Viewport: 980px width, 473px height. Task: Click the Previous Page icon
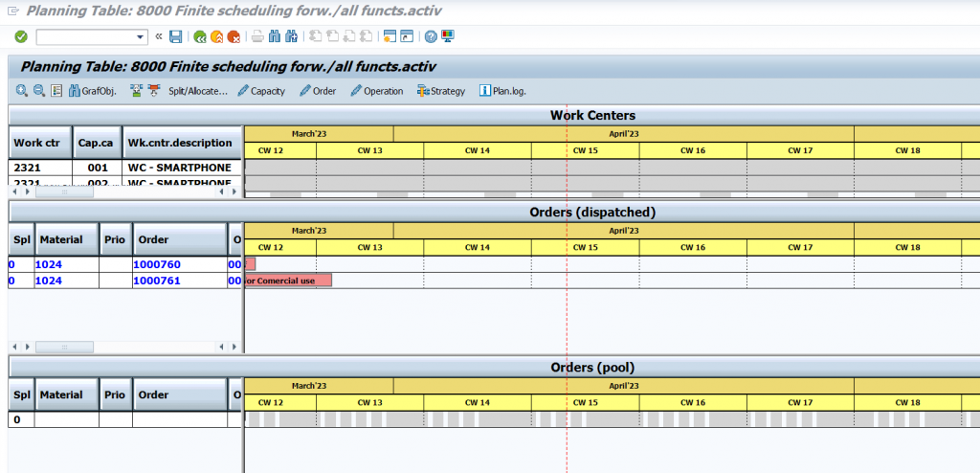(x=332, y=37)
